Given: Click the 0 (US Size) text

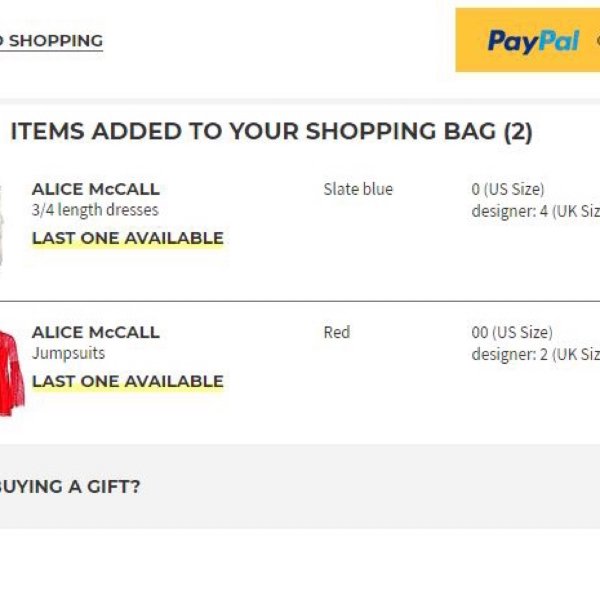Looking at the screenshot, I should click(508, 189).
